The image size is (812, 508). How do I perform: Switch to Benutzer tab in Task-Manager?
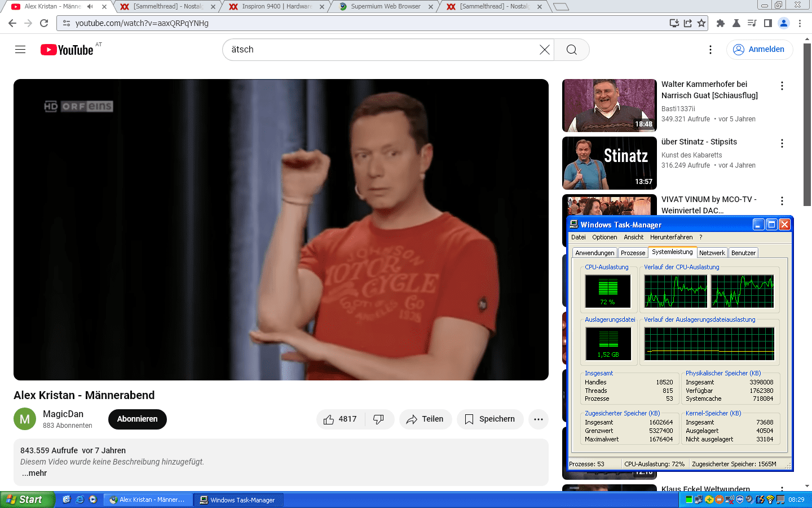[743, 253]
